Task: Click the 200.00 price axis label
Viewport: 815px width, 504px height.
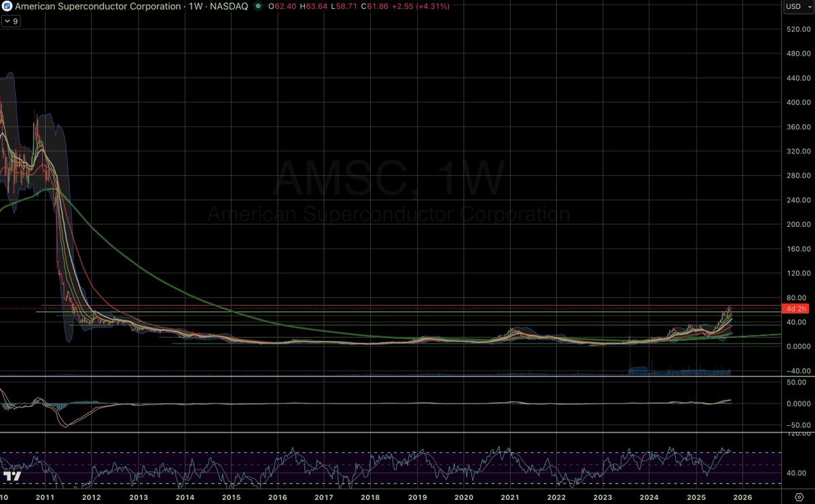Action: tap(799, 224)
